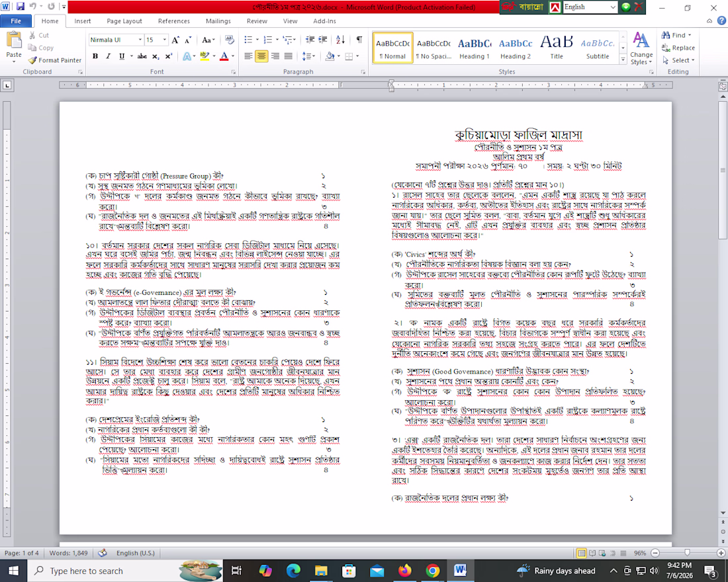The width and height of the screenshot is (728, 582).
Task: Select Justify text alignment
Action: point(289,56)
